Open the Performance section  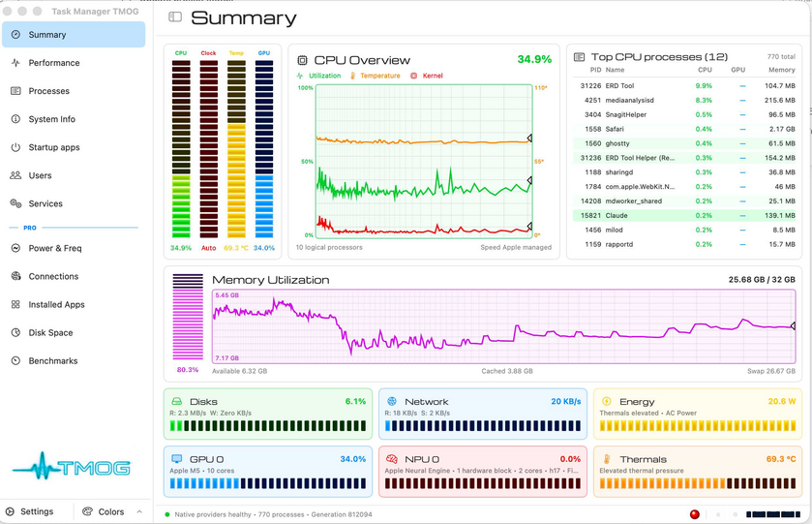74,63
